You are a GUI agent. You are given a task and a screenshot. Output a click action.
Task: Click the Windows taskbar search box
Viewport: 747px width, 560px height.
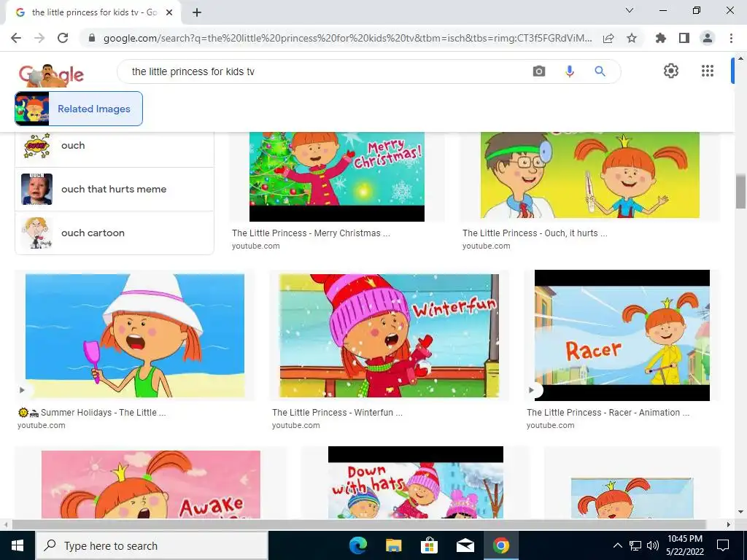pos(152,545)
